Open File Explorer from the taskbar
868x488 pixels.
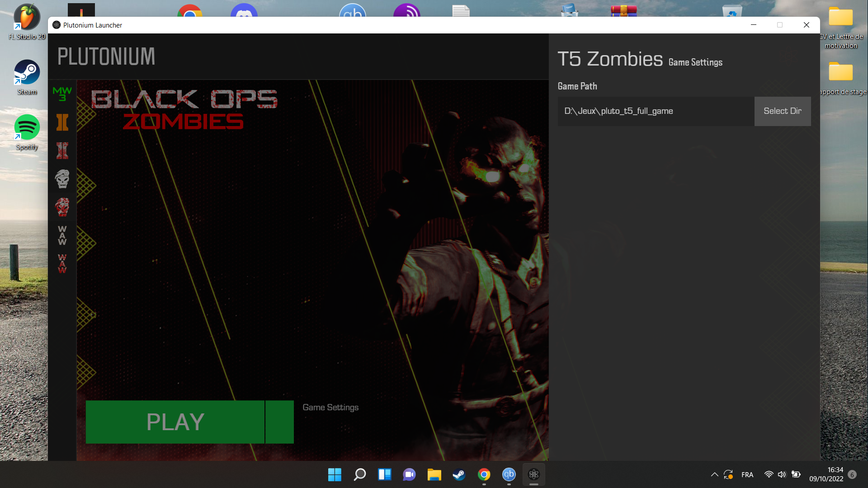click(434, 474)
